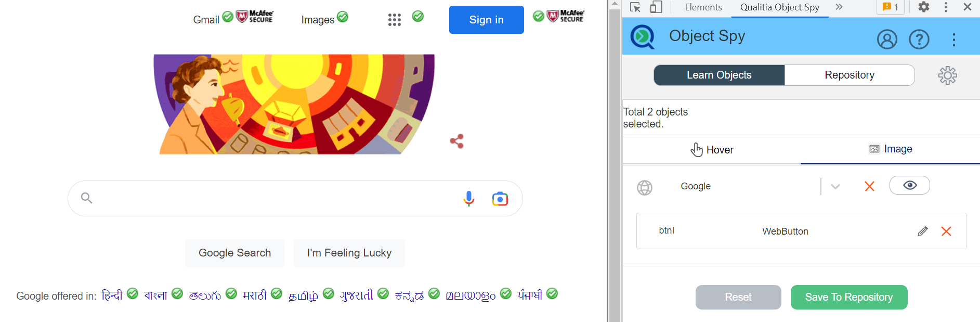Click the Reset button

[738, 297]
